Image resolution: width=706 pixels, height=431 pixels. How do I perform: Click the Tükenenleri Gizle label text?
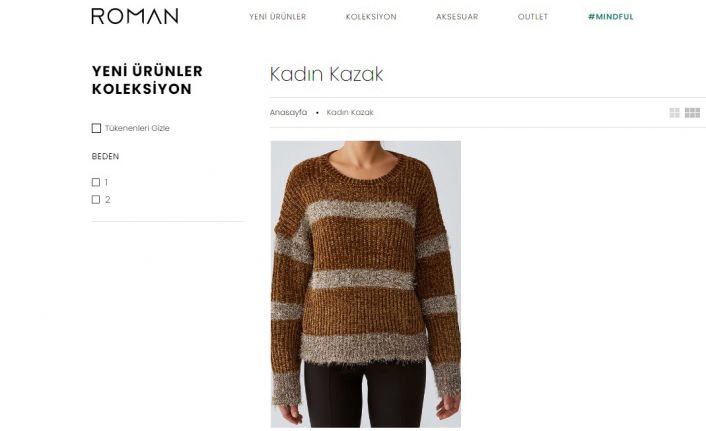[137, 128]
